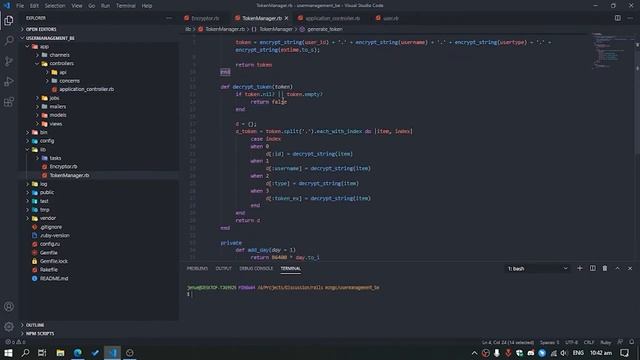
Task: Click the UTF-8 encoding status item
Action: 571,342
